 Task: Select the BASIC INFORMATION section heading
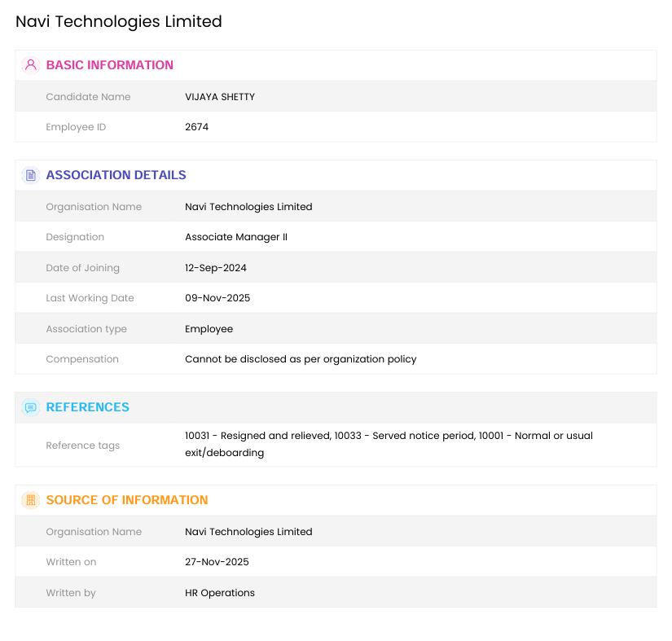click(x=109, y=65)
